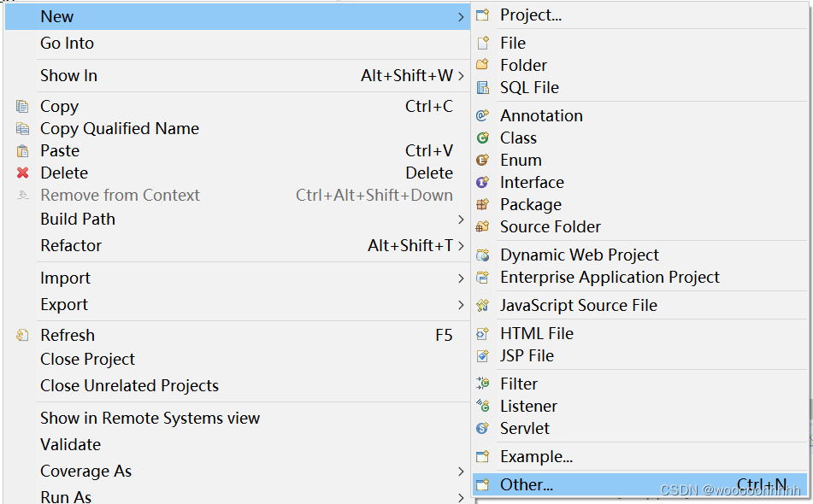Click the Class icon with green circle
The image size is (813, 504).
click(483, 138)
